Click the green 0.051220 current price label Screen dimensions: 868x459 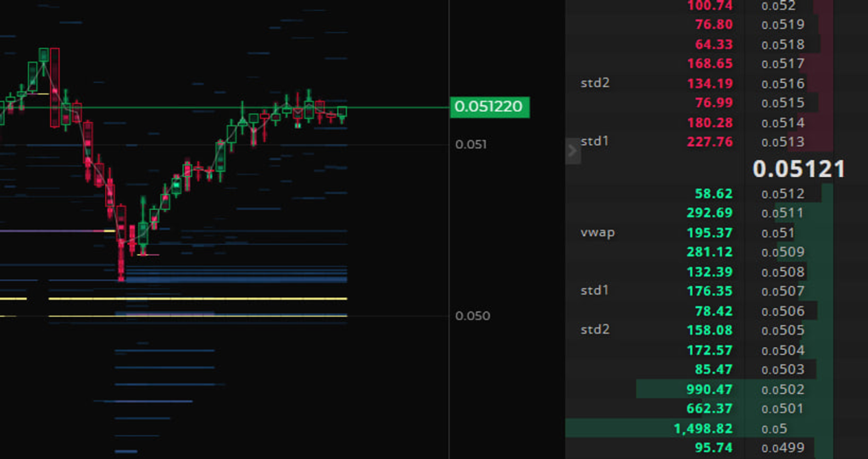[x=489, y=107]
